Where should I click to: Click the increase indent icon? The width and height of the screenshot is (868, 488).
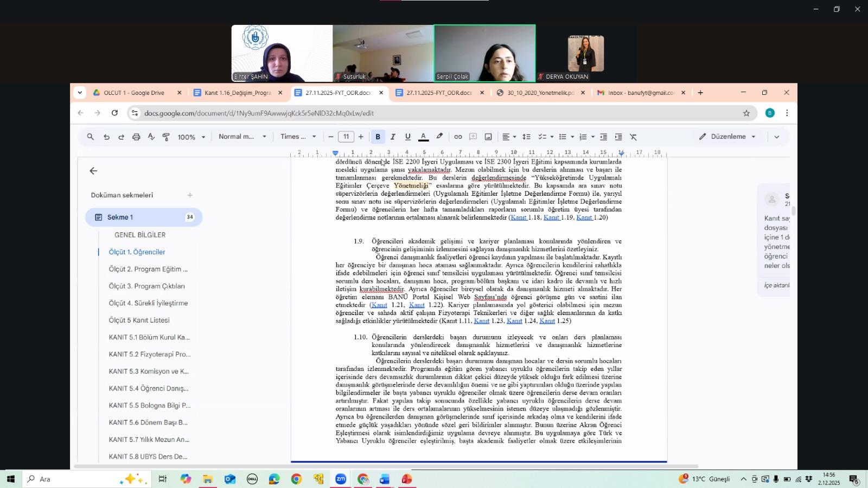click(618, 137)
